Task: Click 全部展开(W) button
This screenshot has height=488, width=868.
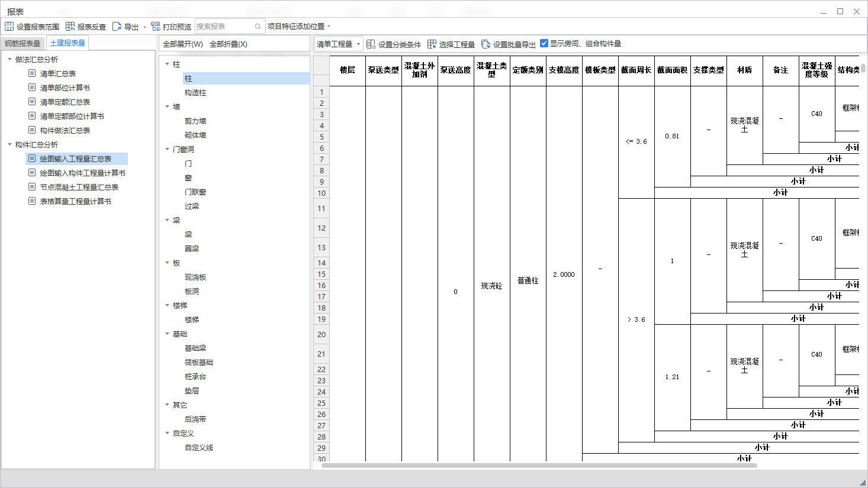Action: pos(183,44)
